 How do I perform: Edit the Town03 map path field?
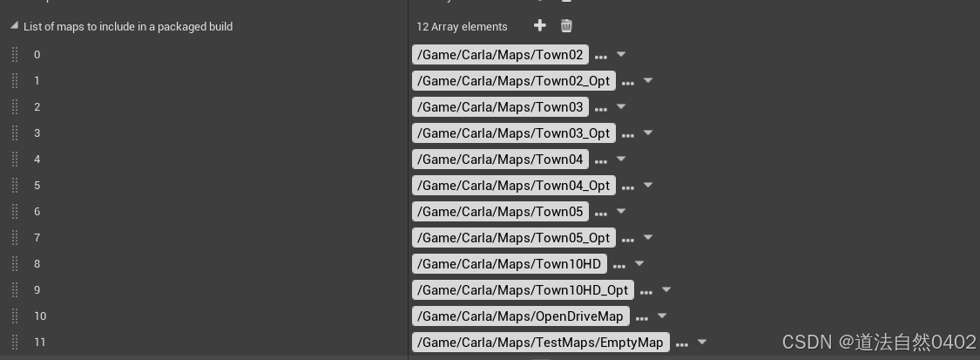coord(500,107)
